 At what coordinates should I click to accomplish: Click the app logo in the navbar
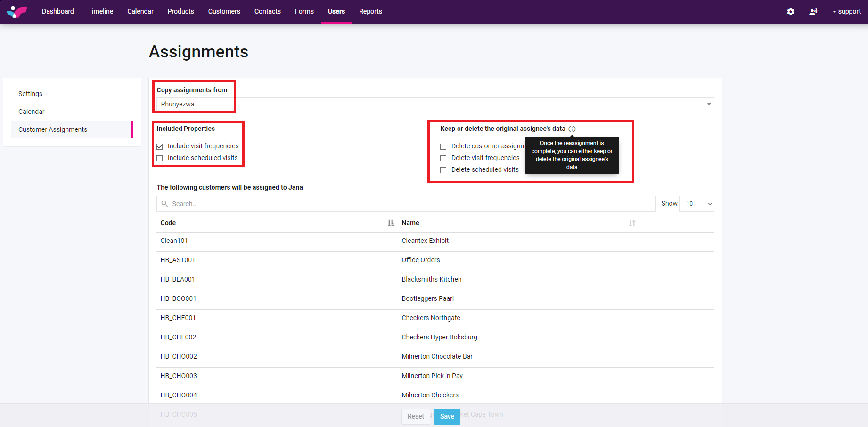[17, 11]
